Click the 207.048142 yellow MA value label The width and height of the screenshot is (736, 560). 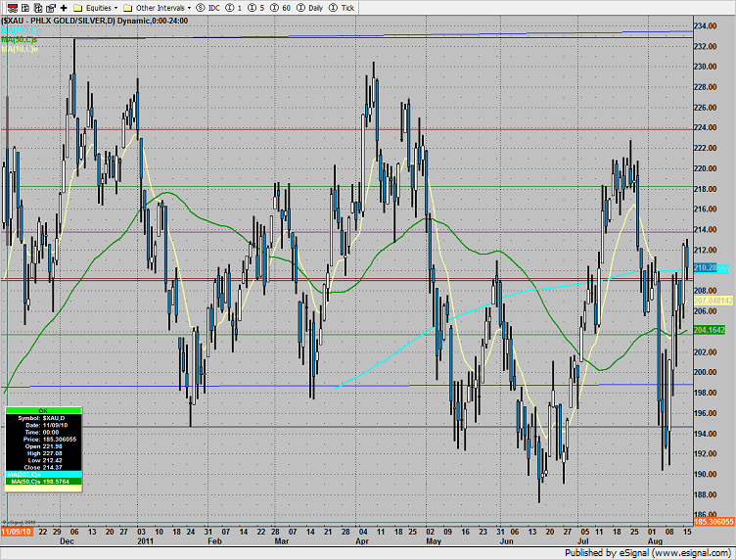713,301
